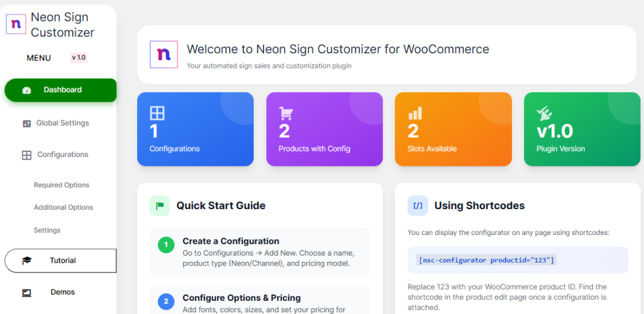Click the bar chart icon on orange card

point(415,113)
